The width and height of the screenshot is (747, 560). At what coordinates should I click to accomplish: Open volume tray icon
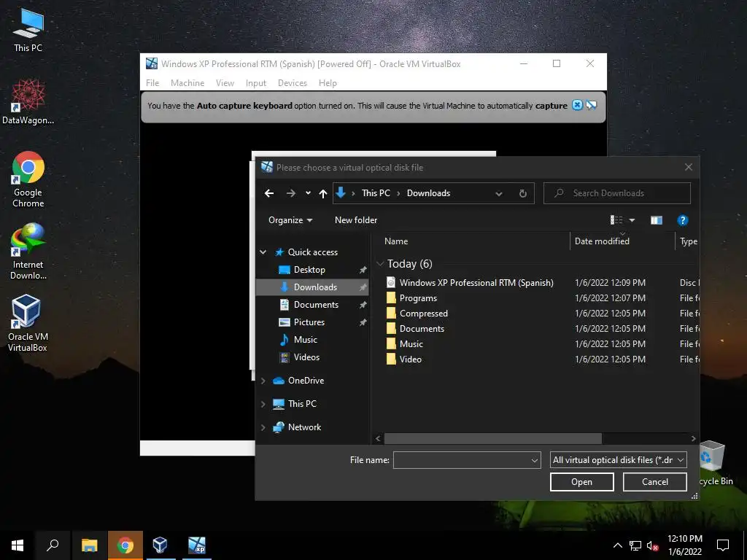tap(652, 545)
